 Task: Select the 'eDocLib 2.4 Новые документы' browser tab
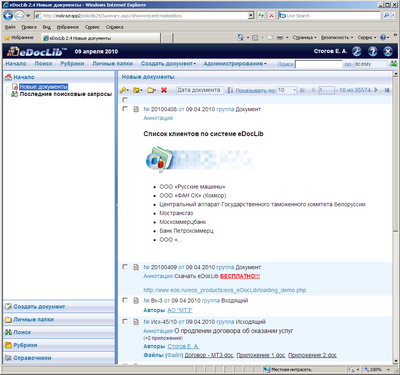point(101,38)
